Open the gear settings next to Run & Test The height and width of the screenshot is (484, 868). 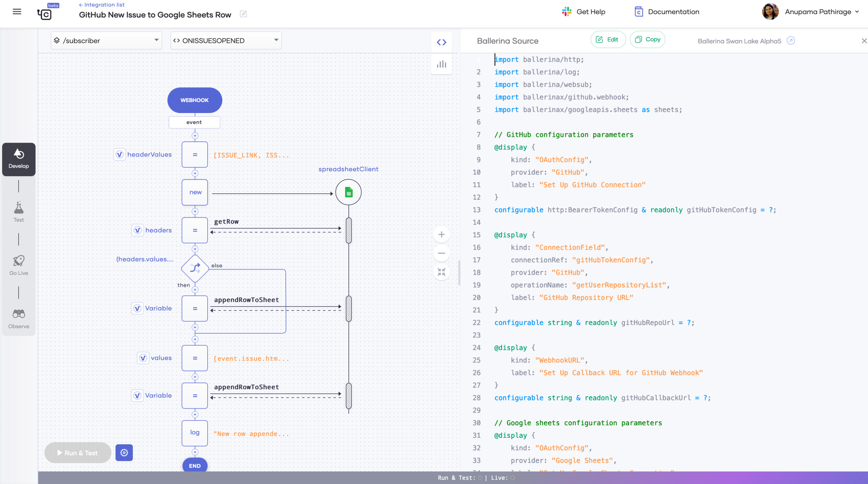(124, 453)
